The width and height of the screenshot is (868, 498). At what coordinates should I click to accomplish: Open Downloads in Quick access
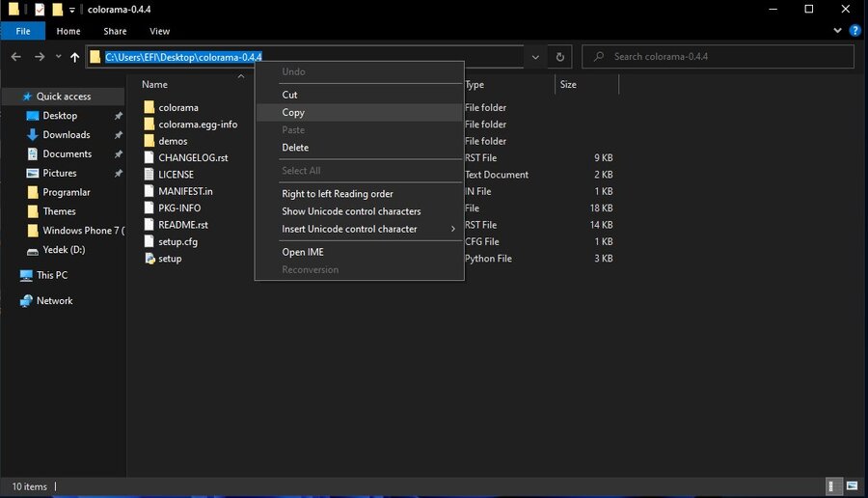[x=66, y=135]
